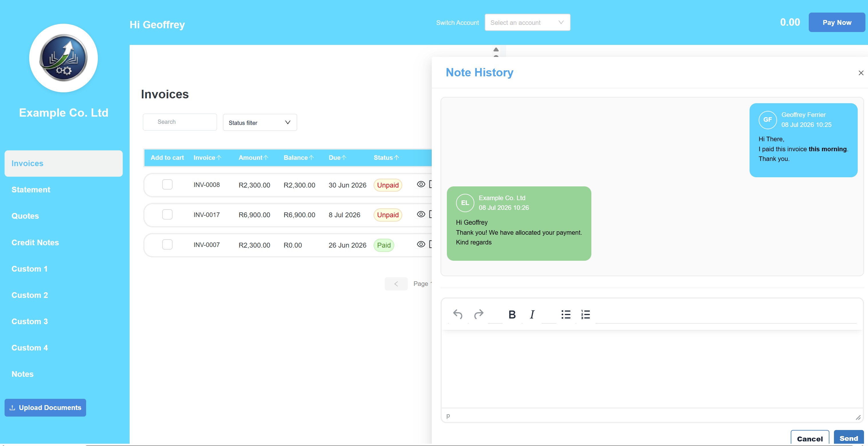Tick the cart checkbox for INV-0008
Screen dimensions: 868x446
[x=167, y=184]
